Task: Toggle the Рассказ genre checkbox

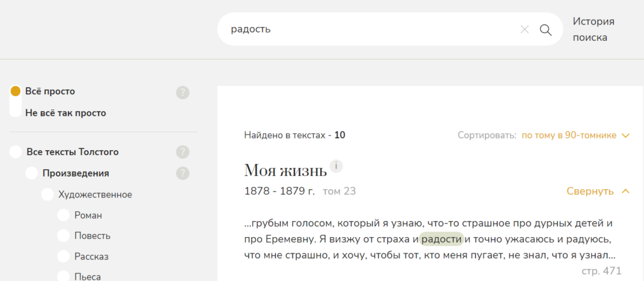Action: point(63,256)
